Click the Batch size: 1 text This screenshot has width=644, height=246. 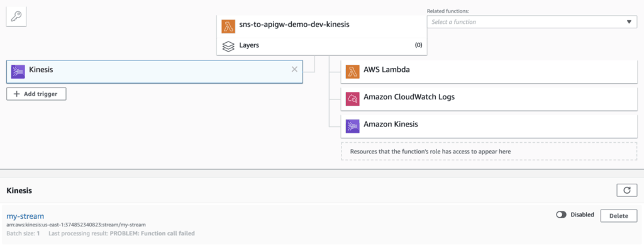pyautogui.click(x=23, y=233)
